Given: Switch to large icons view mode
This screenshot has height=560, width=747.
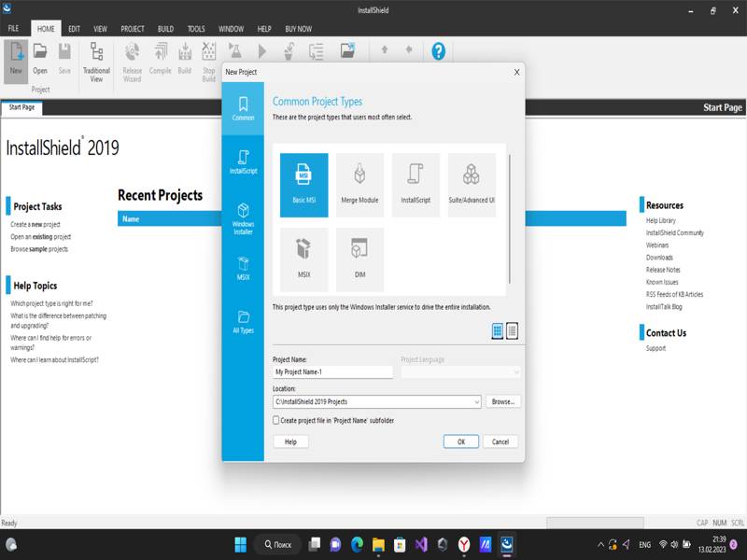Looking at the screenshot, I should tap(498, 330).
